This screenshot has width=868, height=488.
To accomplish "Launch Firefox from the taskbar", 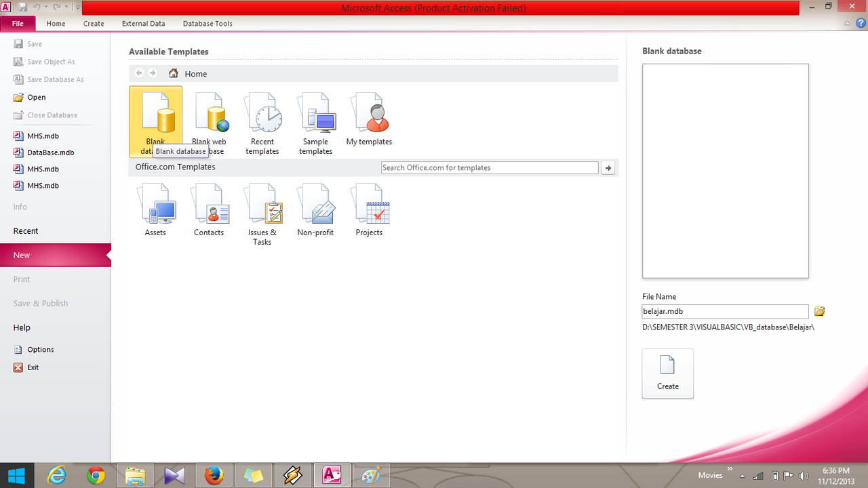I will coord(214,476).
